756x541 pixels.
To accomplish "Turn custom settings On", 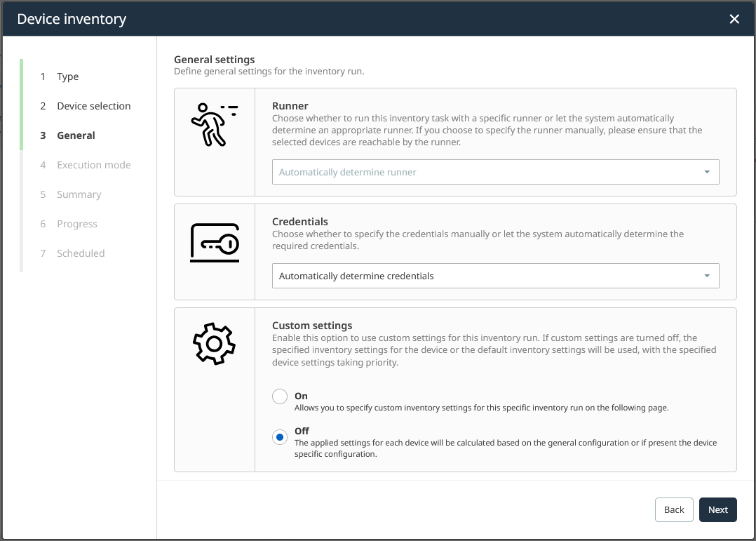I will [x=280, y=396].
